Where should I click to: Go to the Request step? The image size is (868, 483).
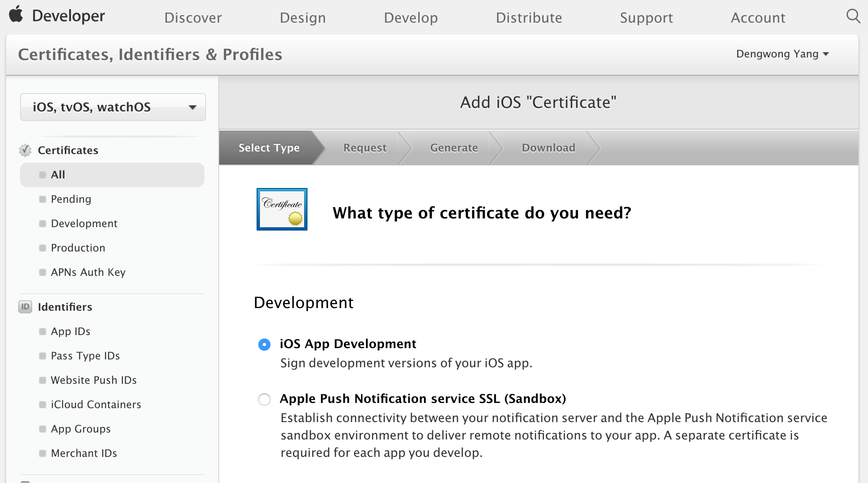tap(365, 148)
